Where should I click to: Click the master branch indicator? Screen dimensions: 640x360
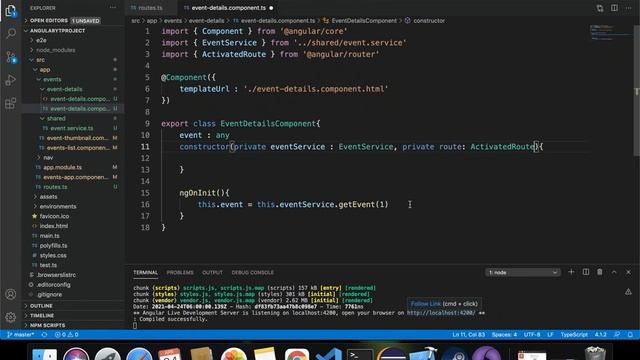[21, 335]
